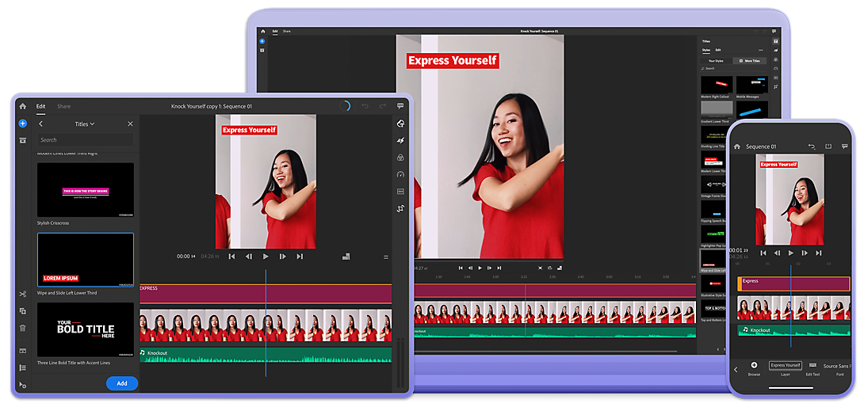Select the EXPRESS title clip on tablet timeline
868x403 pixels.
pyautogui.click(x=266, y=294)
